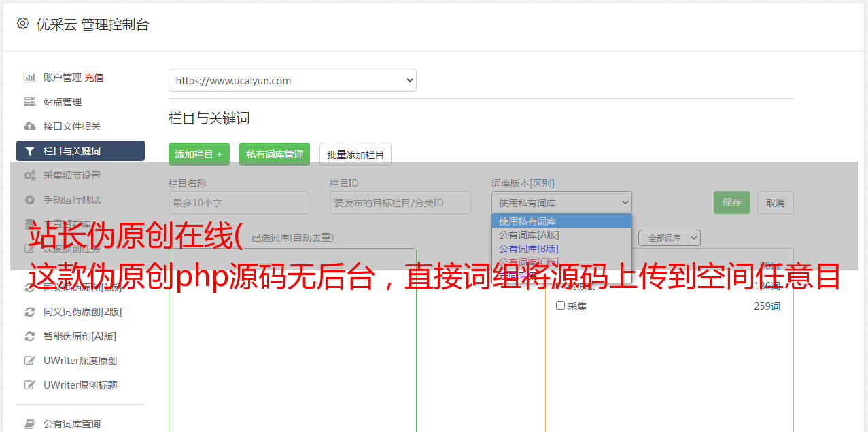Viewport: 868px width, 432px height.
Task: Click the gear icon beside 优采云 管理控制台
Action: (22, 24)
